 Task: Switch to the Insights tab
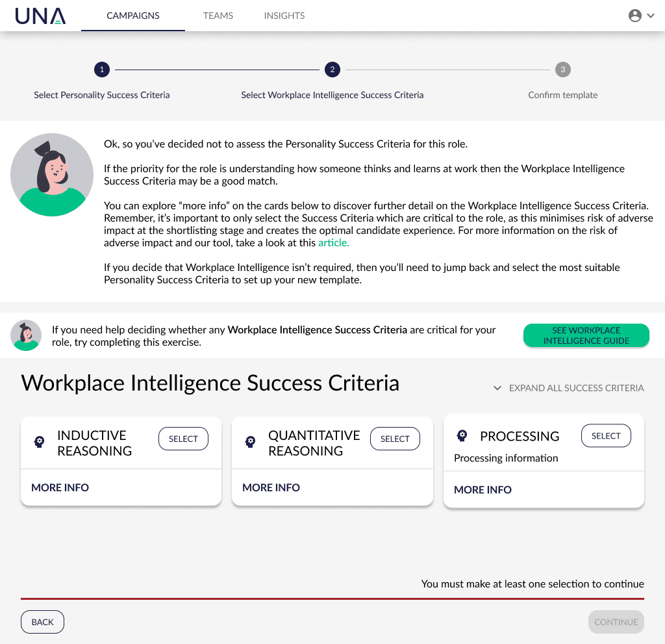click(x=284, y=16)
